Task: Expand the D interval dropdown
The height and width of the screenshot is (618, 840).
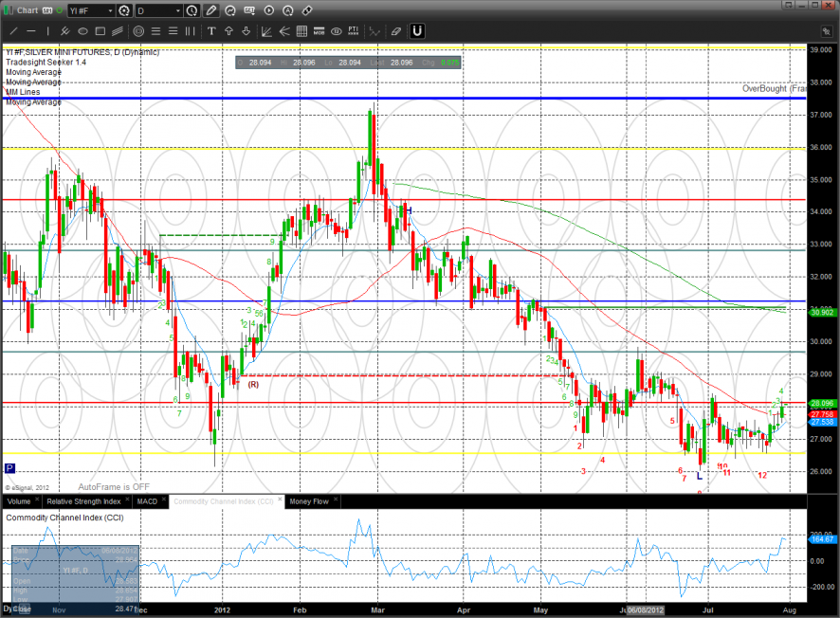Action: pos(177,11)
